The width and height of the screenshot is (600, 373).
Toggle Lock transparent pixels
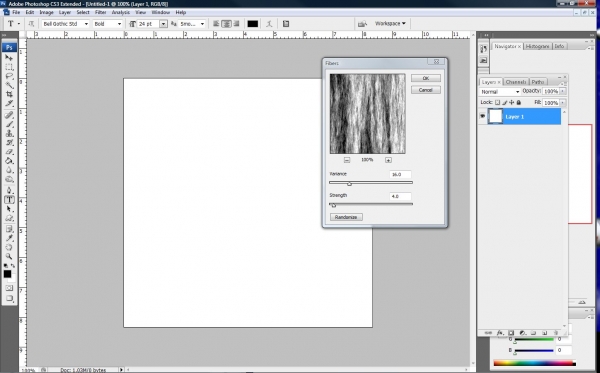tap(497, 103)
